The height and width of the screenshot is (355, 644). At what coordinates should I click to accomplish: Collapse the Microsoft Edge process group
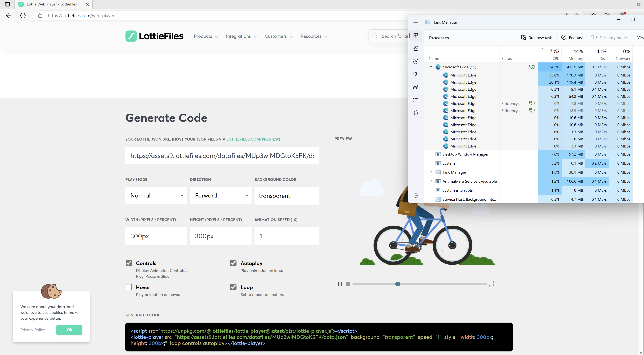(x=431, y=67)
